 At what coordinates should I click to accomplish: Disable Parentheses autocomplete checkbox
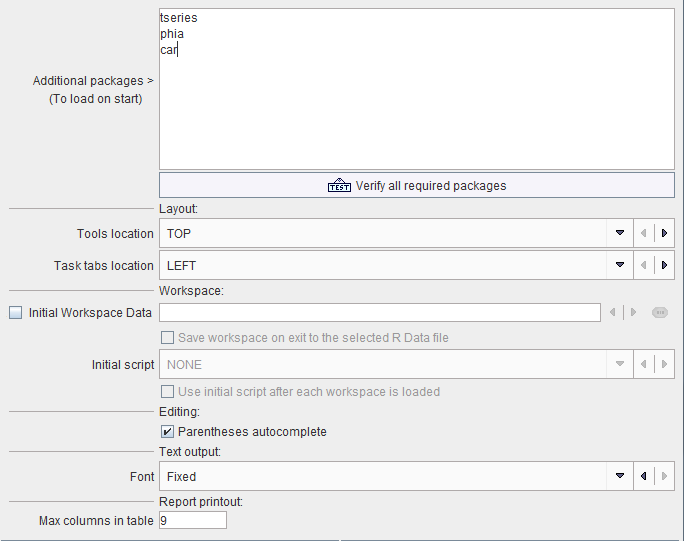coord(167,431)
